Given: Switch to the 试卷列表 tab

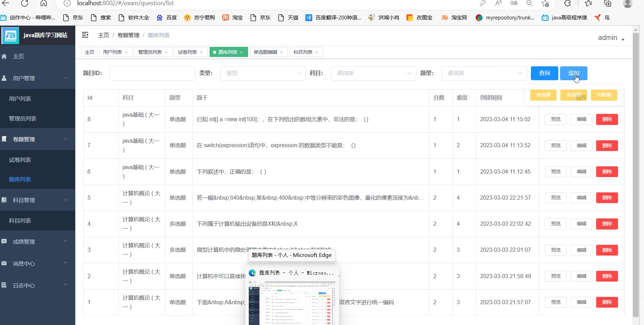Looking at the screenshot, I should point(187,52).
